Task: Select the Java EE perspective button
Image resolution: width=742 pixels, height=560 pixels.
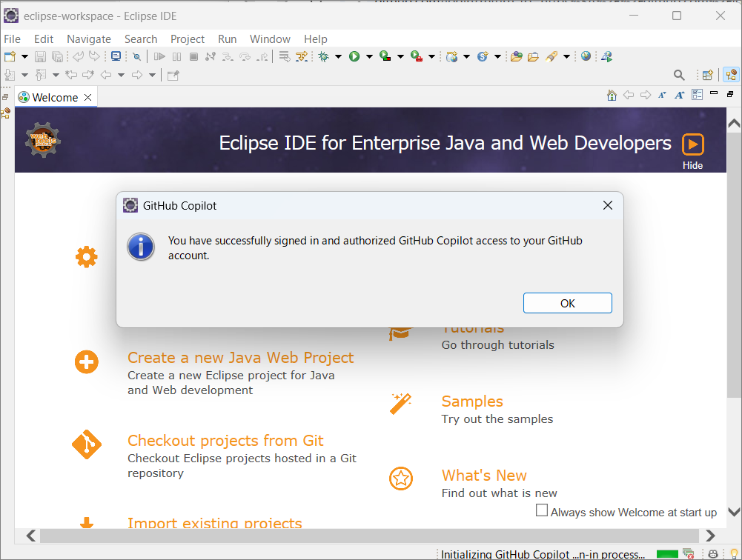Action: 732,75
